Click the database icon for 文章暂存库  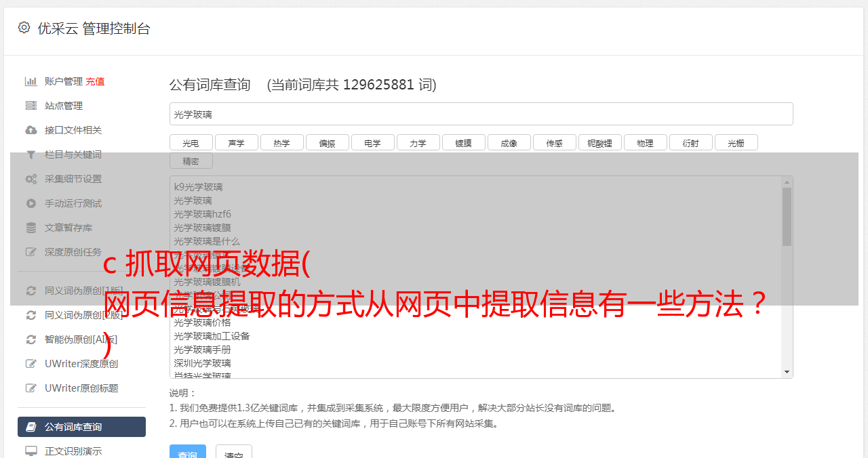click(x=31, y=228)
